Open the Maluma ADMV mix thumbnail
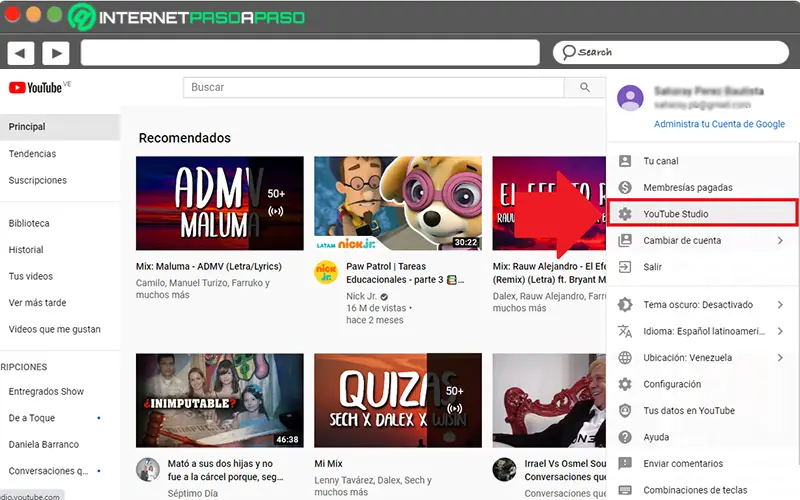The image size is (800, 500). pyautogui.click(x=219, y=203)
